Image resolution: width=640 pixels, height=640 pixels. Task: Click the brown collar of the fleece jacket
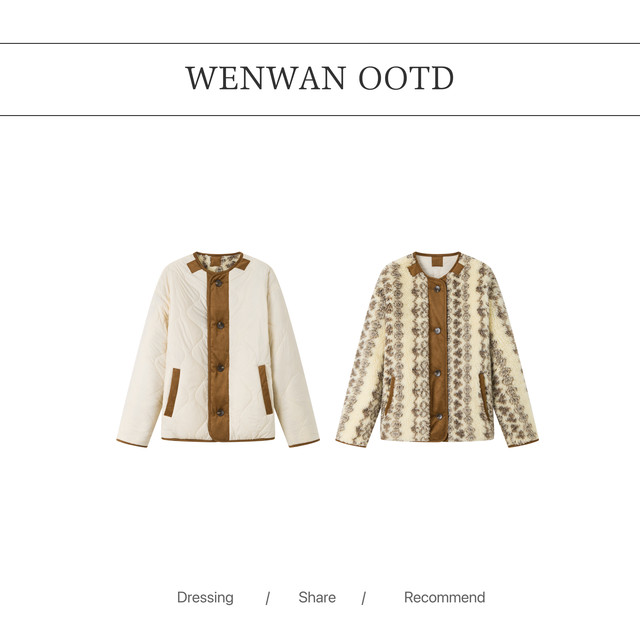(x=436, y=264)
